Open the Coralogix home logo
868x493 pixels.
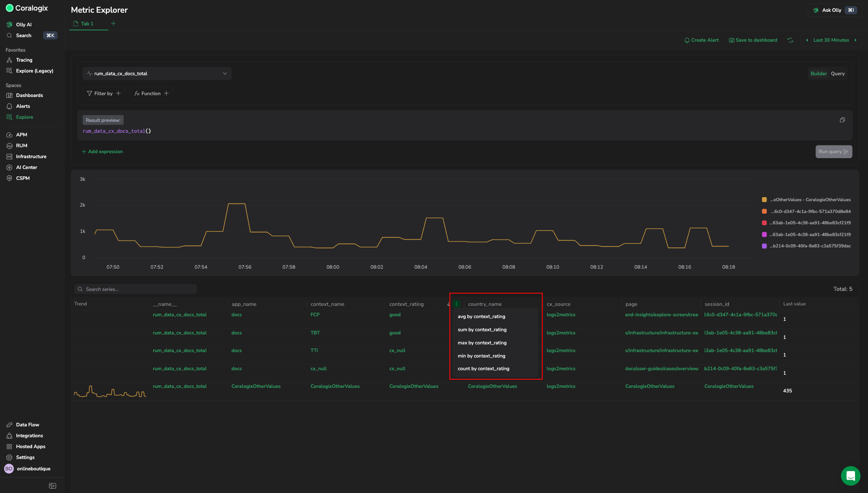(x=27, y=8)
